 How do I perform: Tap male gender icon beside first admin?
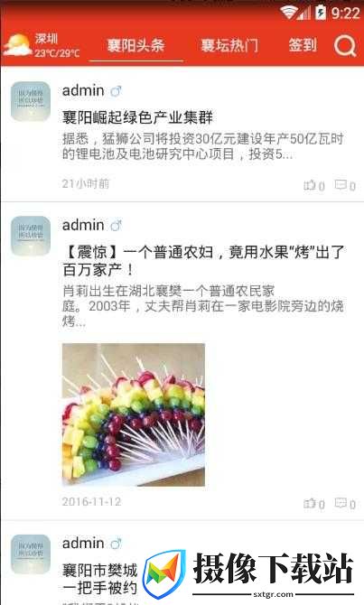point(116,91)
